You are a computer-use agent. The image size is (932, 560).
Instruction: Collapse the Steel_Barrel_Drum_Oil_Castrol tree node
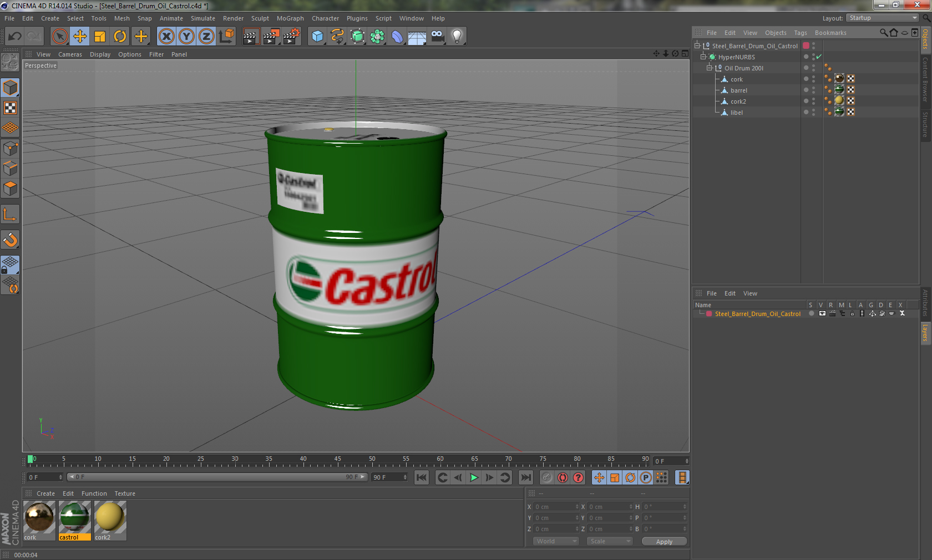(x=697, y=46)
